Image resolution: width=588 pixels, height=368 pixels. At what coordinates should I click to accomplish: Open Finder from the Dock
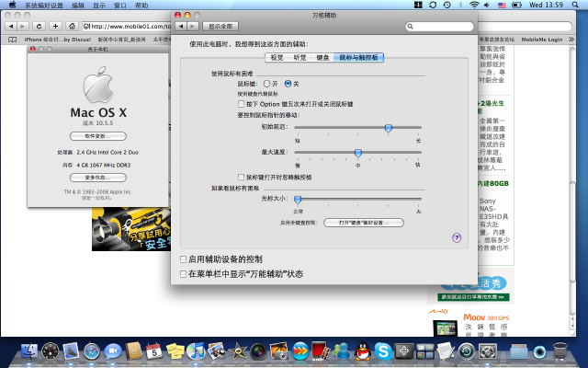tap(29, 351)
